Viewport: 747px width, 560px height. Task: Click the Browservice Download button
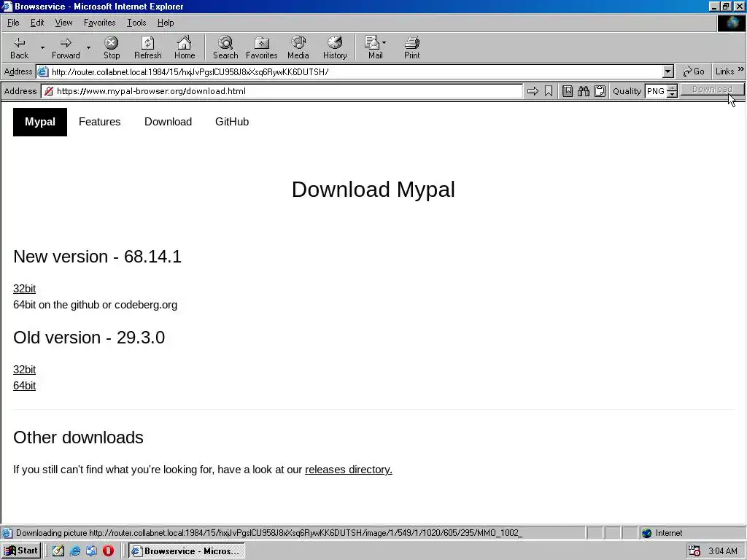712,90
